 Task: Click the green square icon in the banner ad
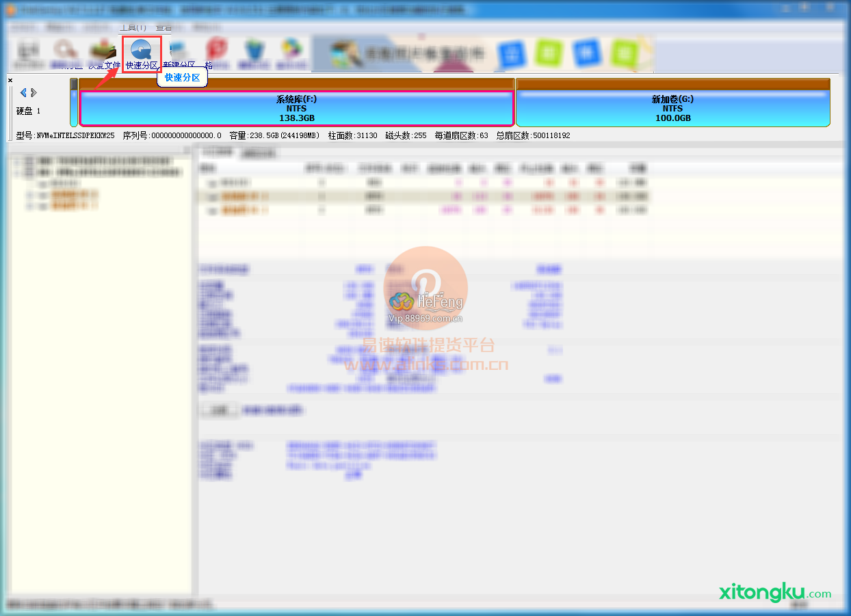pyautogui.click(x=548, y=53)
